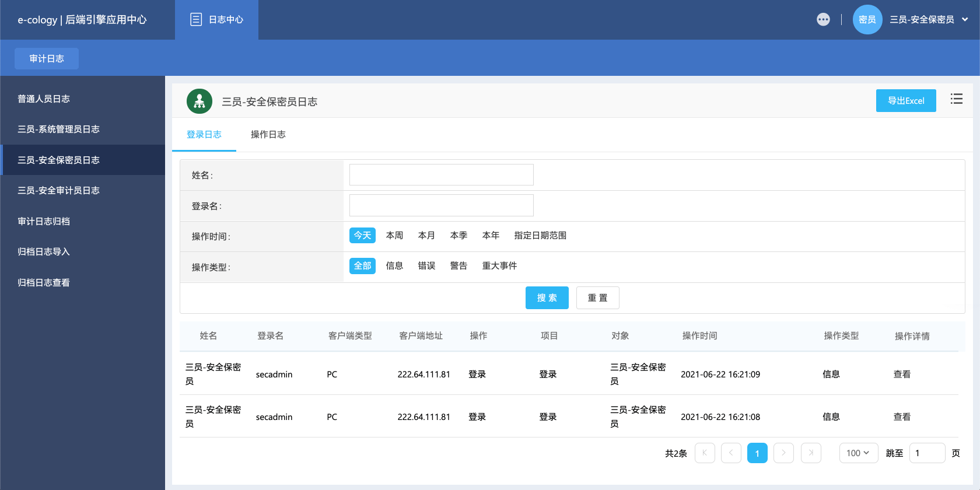
Task: Click the 密员 user avatar
Action: pos(867,19)
